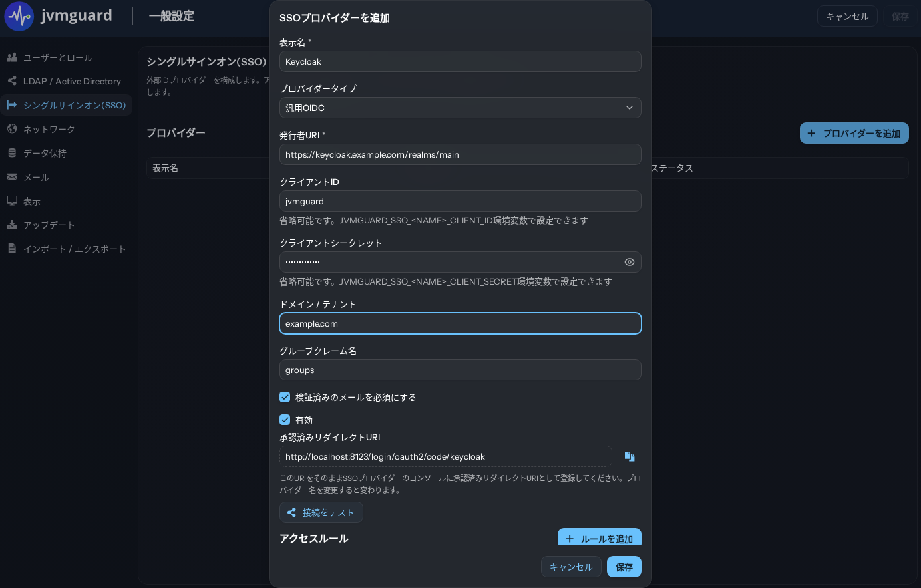
Task: Click the mail envelope icon
Action: tap(12, 177)
